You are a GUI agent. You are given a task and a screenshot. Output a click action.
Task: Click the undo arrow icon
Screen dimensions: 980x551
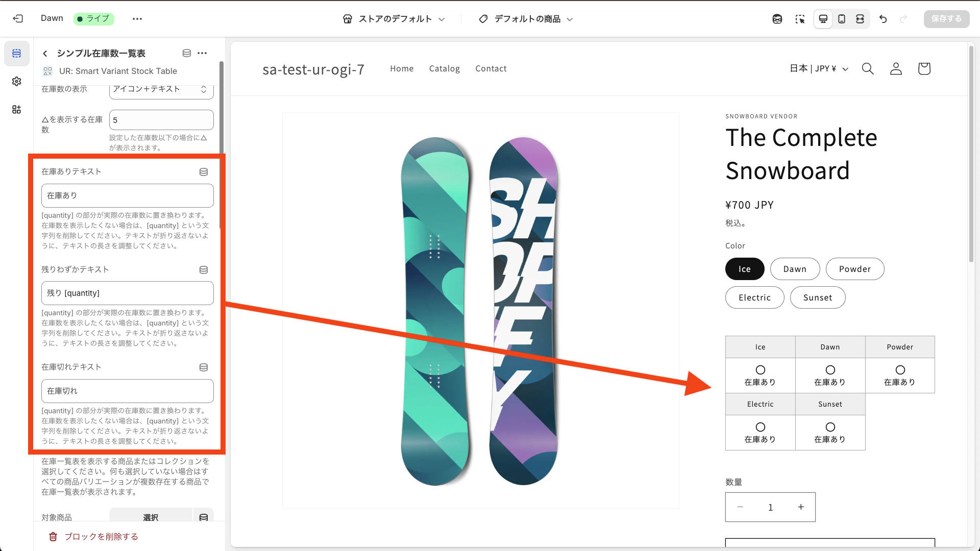tap(883, 19)
